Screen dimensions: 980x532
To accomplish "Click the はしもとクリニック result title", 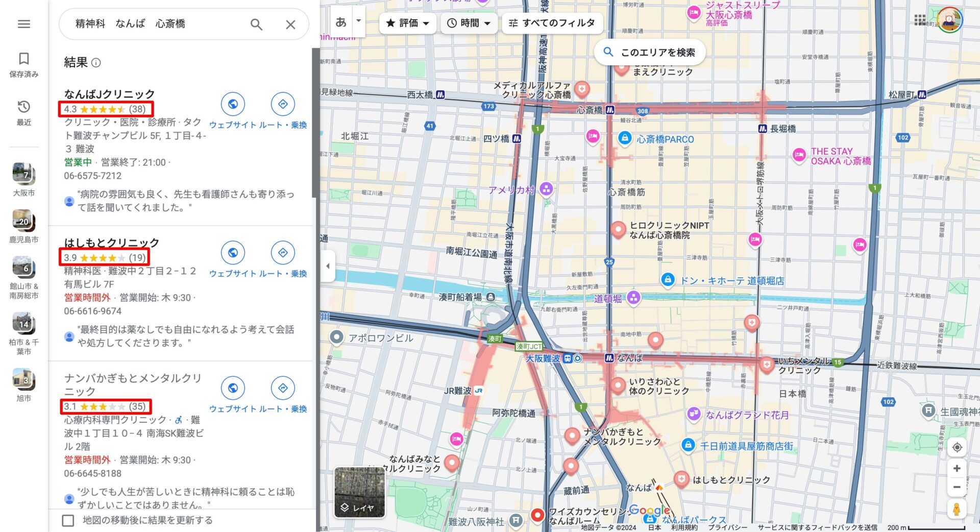I will 112,243.
